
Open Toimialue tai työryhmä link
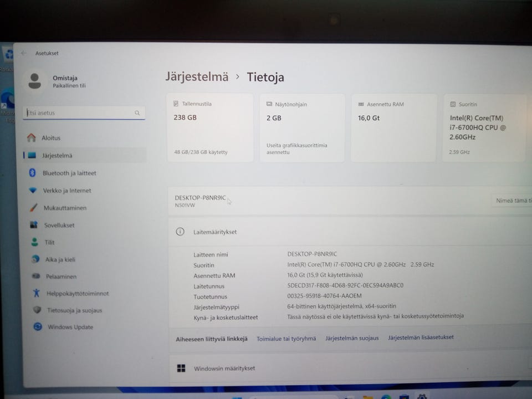[x=287, y=339]
